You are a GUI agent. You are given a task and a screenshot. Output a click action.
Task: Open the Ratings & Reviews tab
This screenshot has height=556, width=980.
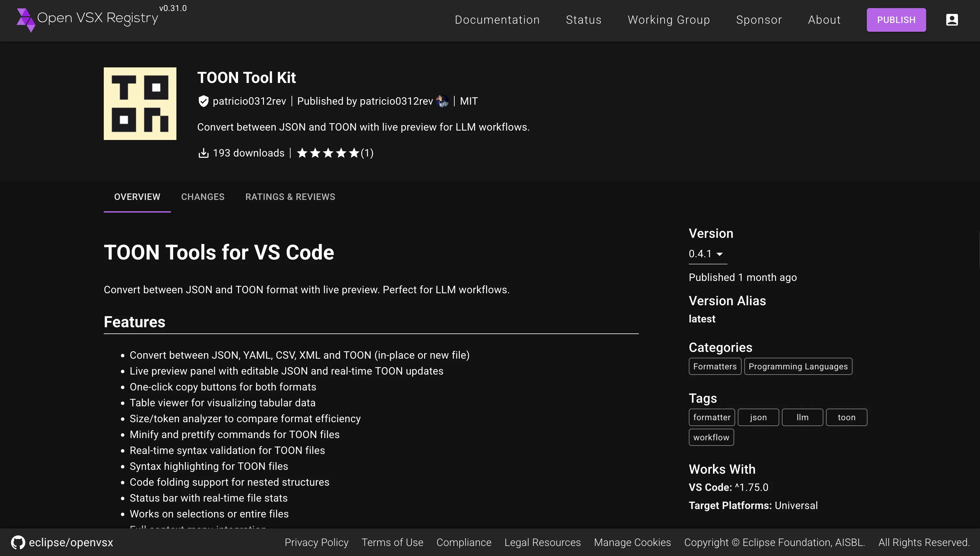(290, 197)
